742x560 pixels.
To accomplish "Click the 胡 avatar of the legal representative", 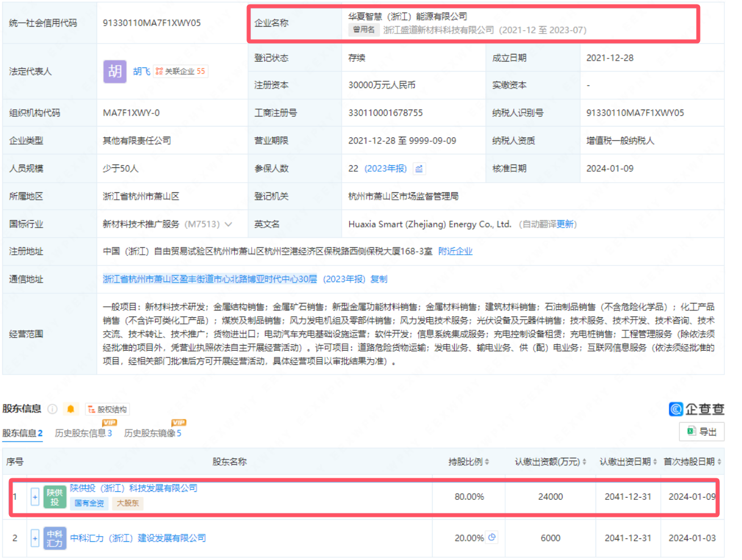I will coord(115,71).
